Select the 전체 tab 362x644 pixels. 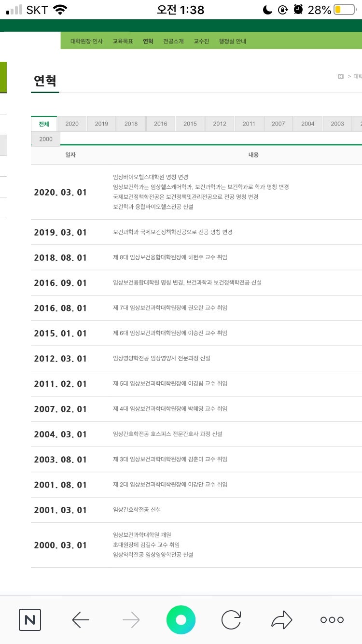(44, 124)
